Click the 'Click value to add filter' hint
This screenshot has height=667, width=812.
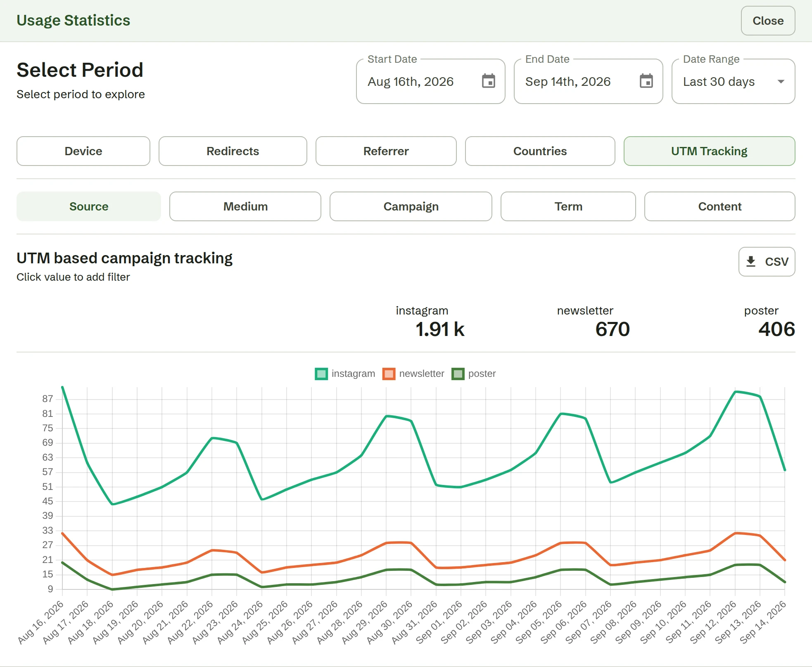(x=73, y=277)
